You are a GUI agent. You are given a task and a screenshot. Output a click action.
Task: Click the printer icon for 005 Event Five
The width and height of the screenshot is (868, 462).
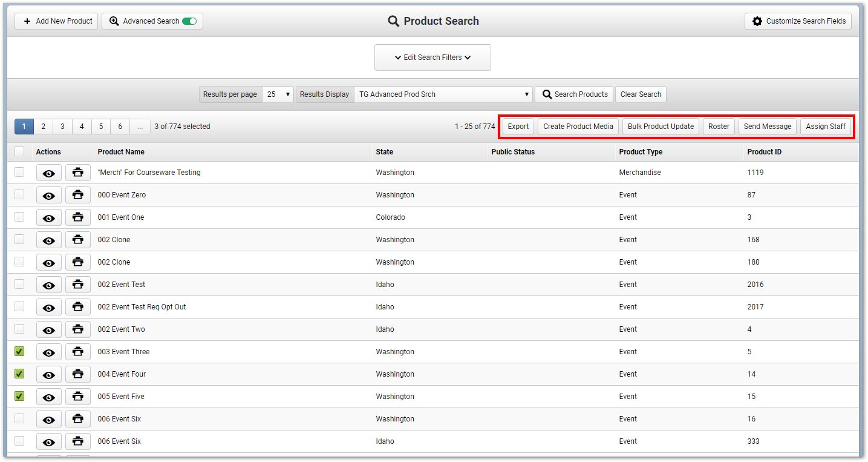(x=78, y=397)
